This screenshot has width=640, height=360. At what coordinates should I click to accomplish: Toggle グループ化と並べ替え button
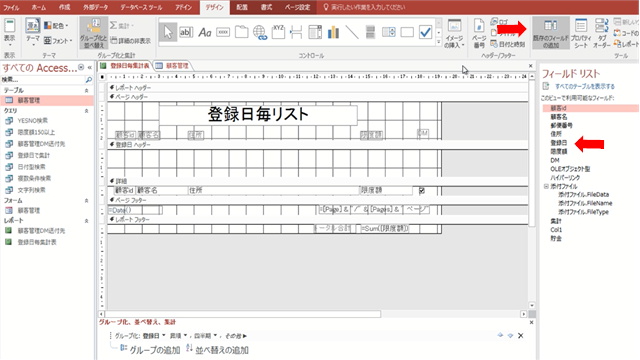pyautogui.click(x=93, y=33)
